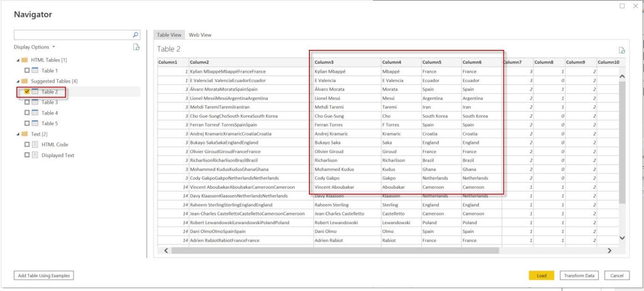Check the Table 4 checkbox
Viewport: 644px width, 291px height.
[27, 113]
